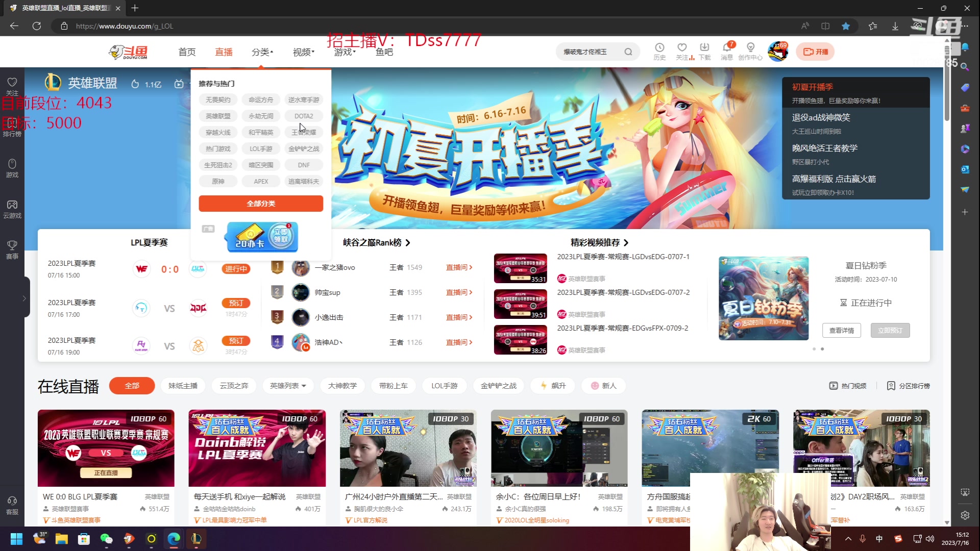Show hidden system tray icons

848,539
